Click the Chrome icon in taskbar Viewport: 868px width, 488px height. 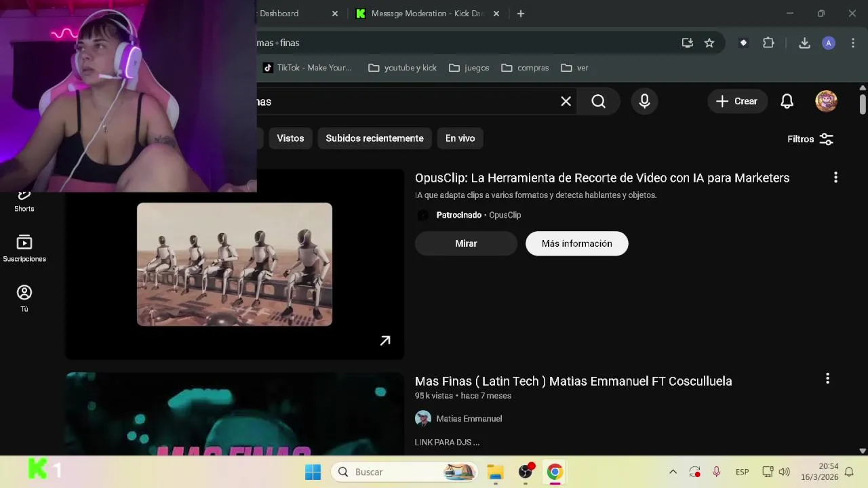point(555,472)
